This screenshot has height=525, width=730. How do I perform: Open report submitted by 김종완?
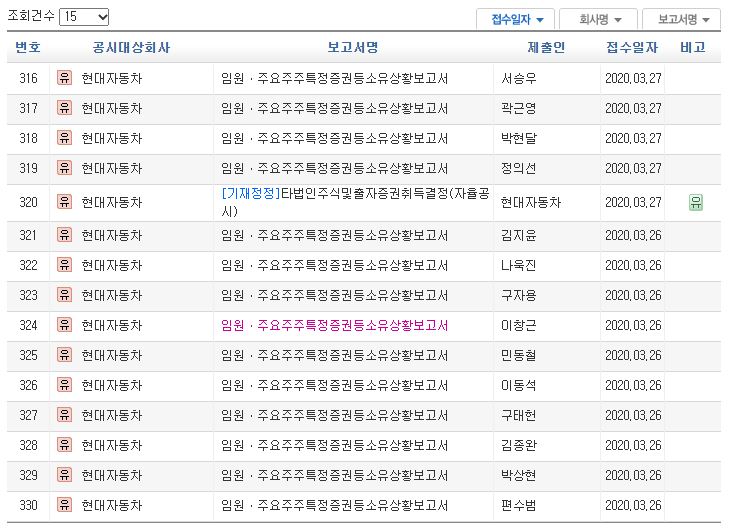(334, 445)
